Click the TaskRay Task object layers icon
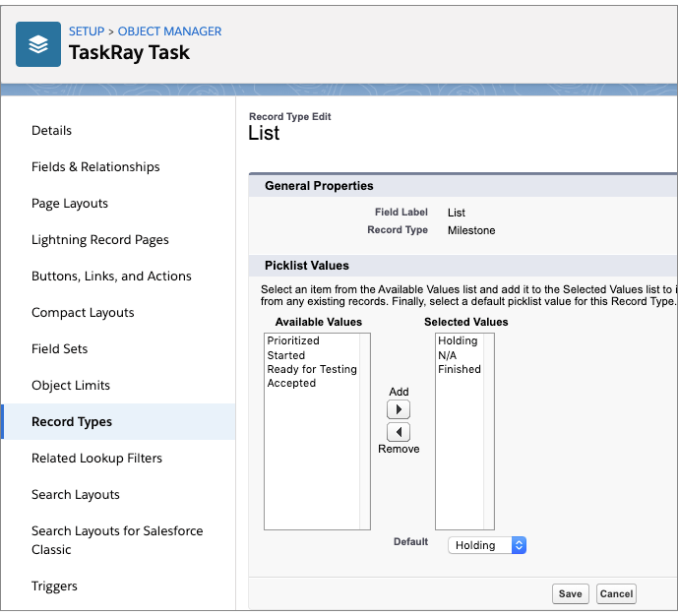 [x=38, y=44]
